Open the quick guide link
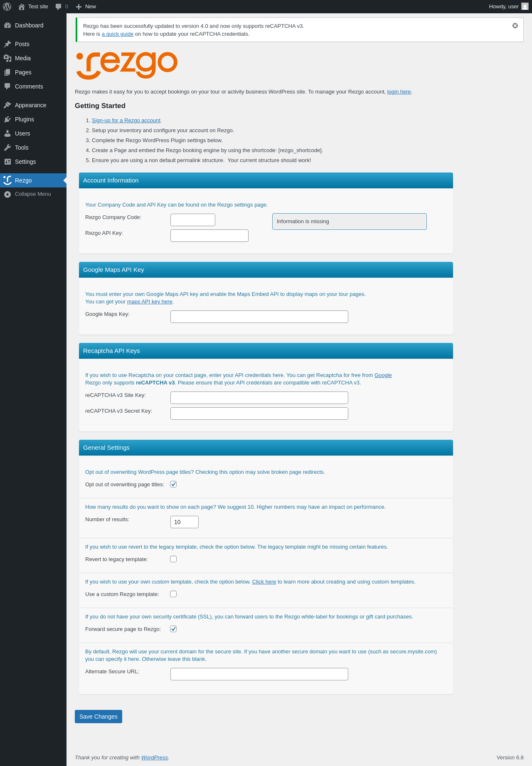The height and width of the screenshot is (766, 532). 118,34
